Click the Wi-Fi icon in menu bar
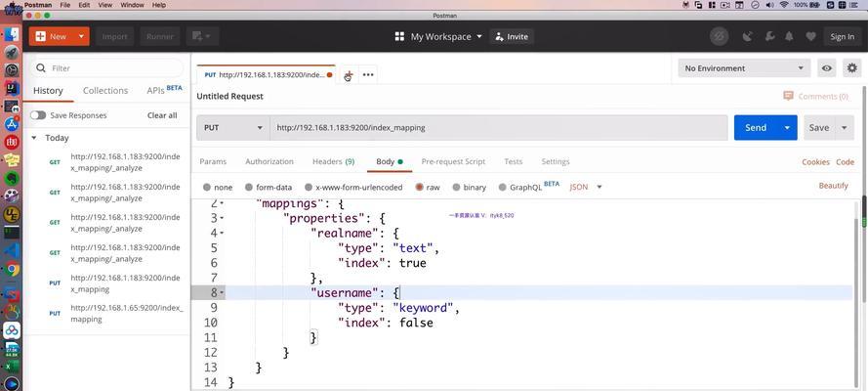The width and height of the screenshot is (868, 391). coord(784,5)
